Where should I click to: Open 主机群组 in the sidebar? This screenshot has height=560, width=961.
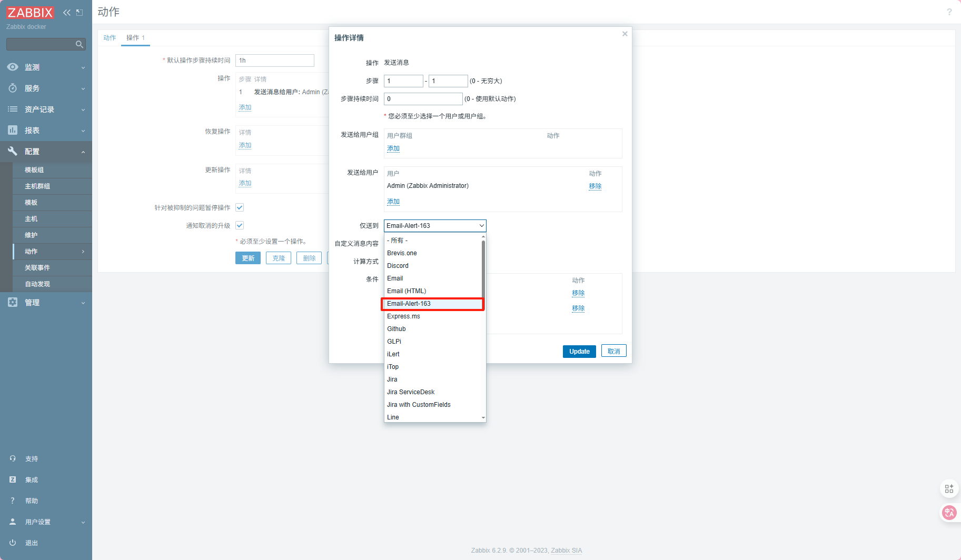(37, 186)
